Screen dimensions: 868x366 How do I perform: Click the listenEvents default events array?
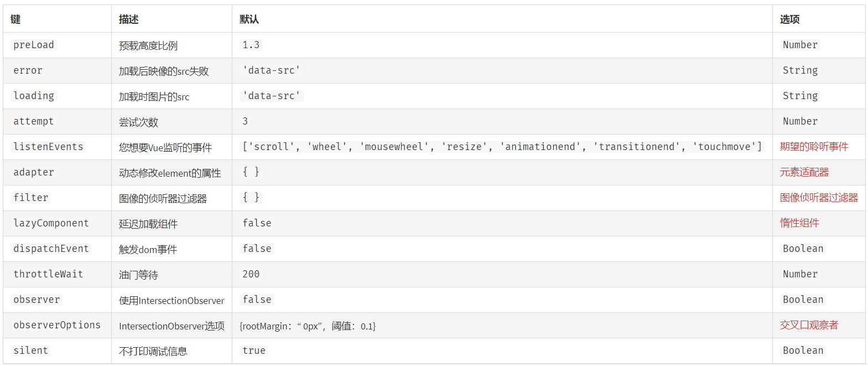click(502, 147)
